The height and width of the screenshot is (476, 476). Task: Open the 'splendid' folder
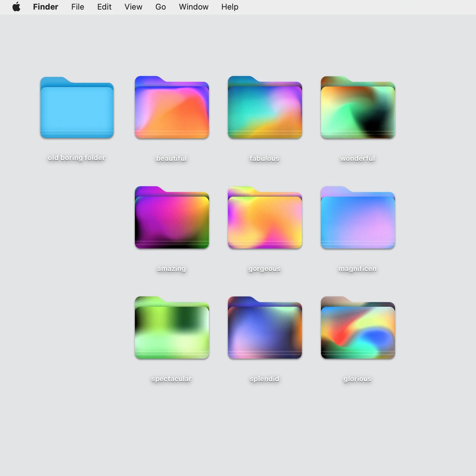click(x=264, y=328)
